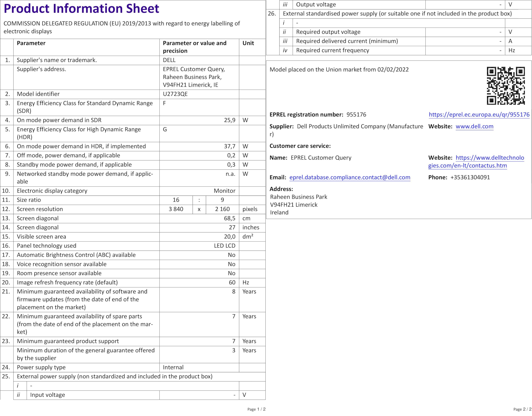
Task: Click the Supplier's name value DELL
Action: (169, 60)
